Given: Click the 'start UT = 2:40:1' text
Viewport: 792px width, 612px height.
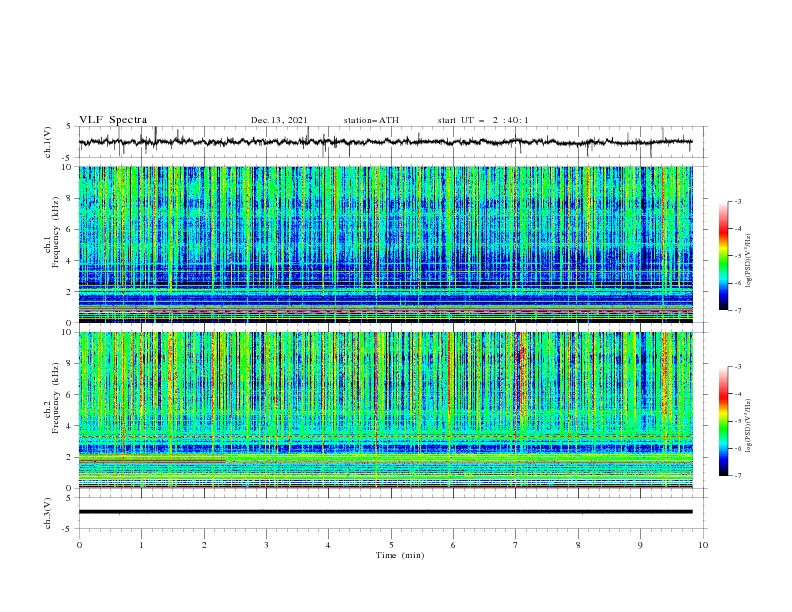Looking at the screenshot, I should pyautogui.click(x=483, y=120).
